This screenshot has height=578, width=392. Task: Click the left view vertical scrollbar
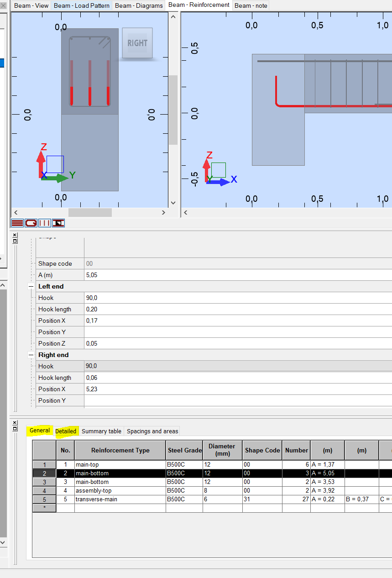click(x=173, y=110)
